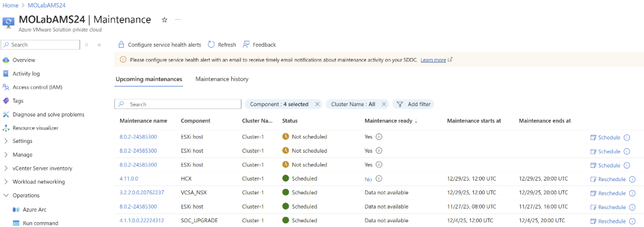This screenshot has width=644, height=227.
Task: Remove the Component: 4 selected filter
Action: [317, 104]
